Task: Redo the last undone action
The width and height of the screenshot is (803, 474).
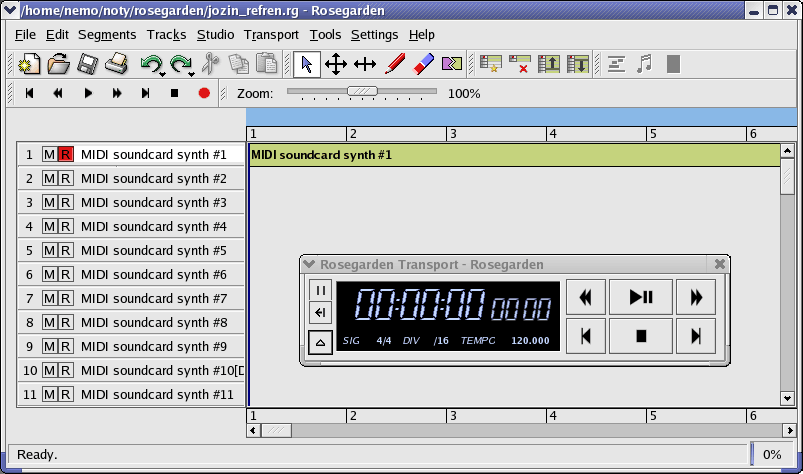Action: coord(180,64)
